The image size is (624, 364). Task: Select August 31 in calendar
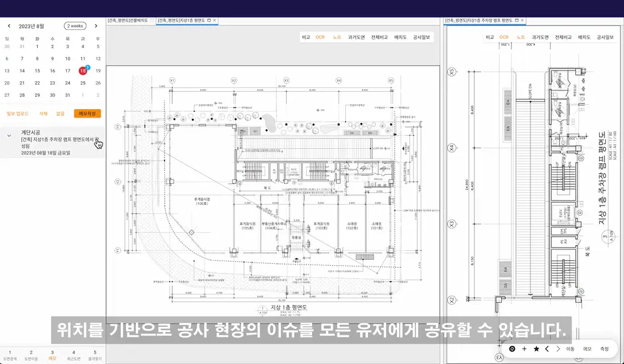point(68,95)
